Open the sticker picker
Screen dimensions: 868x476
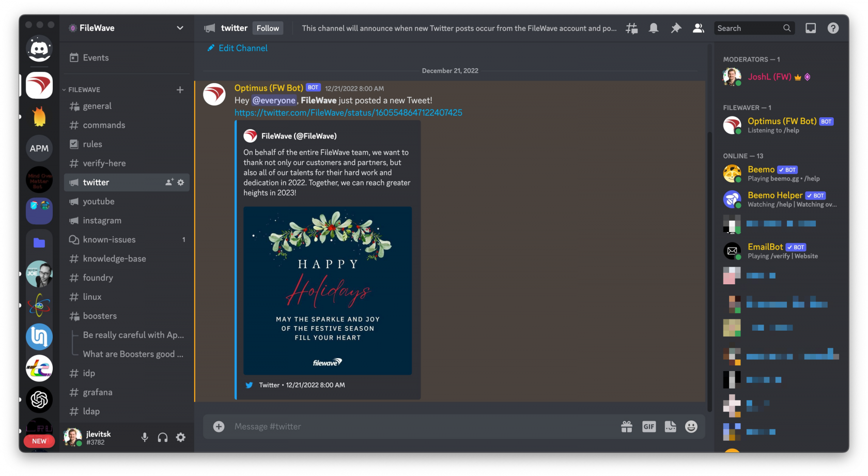[x=670, y=426]
